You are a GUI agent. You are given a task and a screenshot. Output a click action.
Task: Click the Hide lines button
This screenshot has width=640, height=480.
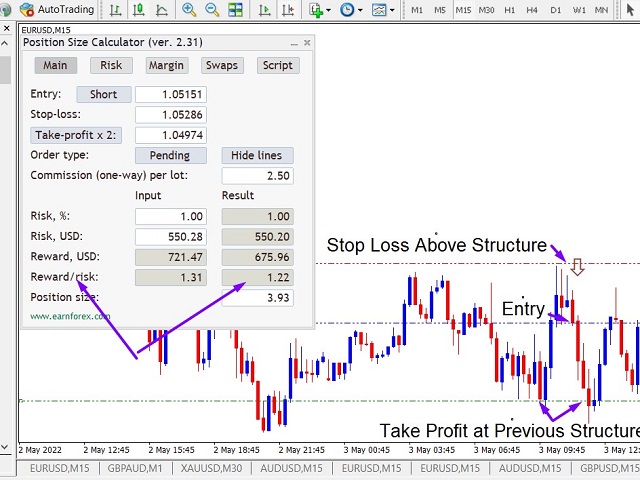[257, 156]
